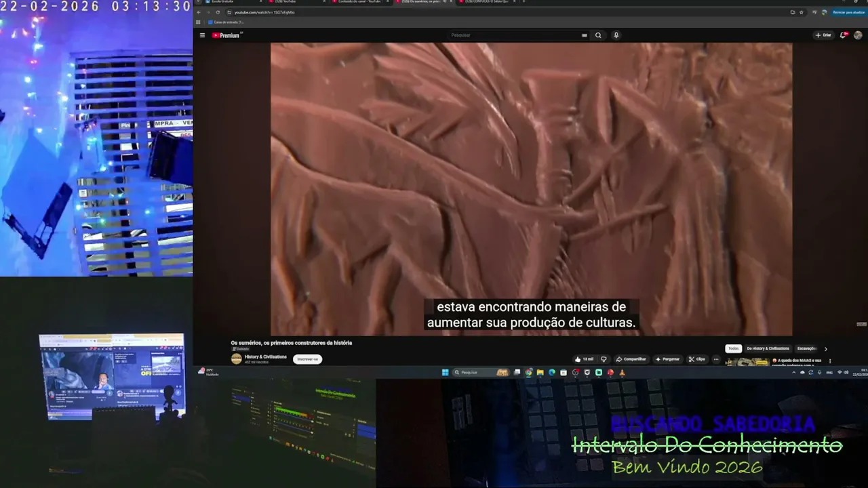Switch to the Conteúdo do canal tab
868x488 pixels.
coord(359,2)
